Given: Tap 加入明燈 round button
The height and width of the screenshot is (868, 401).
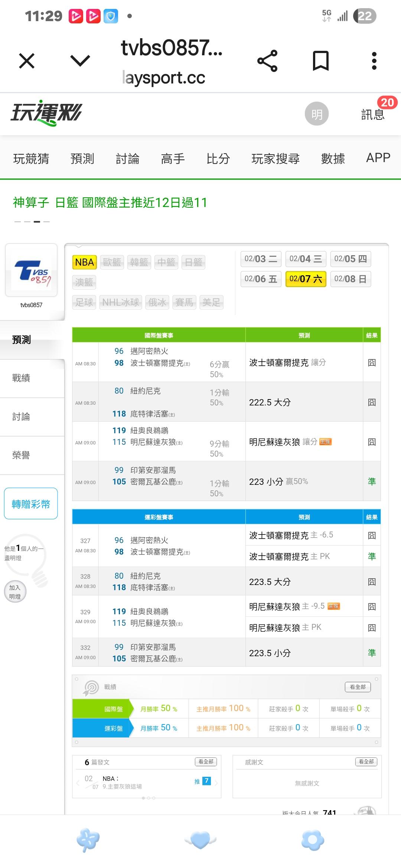Looking at the screenshot, I should [15, 592].
